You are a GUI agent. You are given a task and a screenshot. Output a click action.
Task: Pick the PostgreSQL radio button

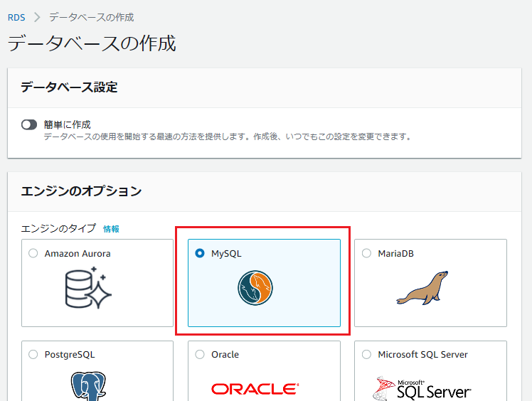33,355
